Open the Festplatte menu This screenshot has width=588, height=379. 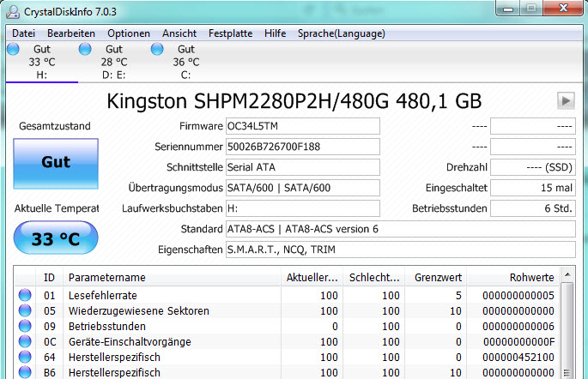[x=230, y=33]
